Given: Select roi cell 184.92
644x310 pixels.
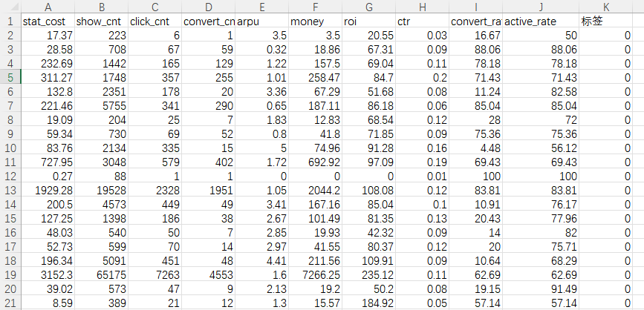Looking at the screenshot, I should tap(369, 303).
